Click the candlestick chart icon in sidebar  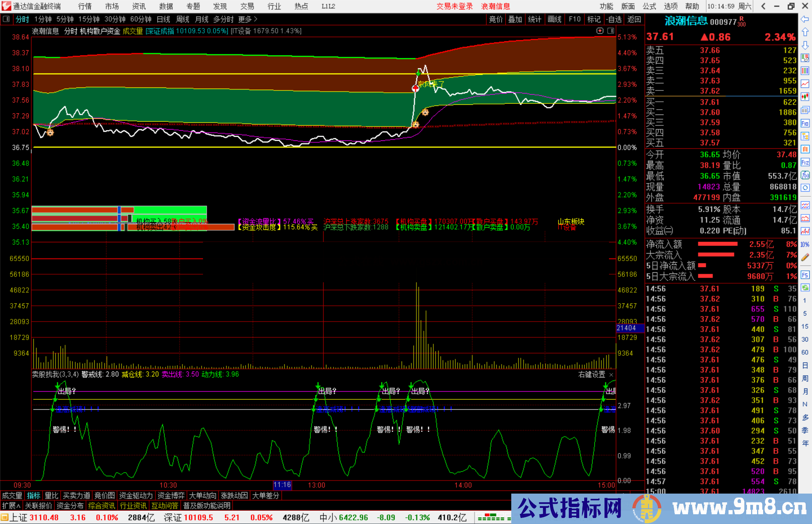(x=805, y=97)
